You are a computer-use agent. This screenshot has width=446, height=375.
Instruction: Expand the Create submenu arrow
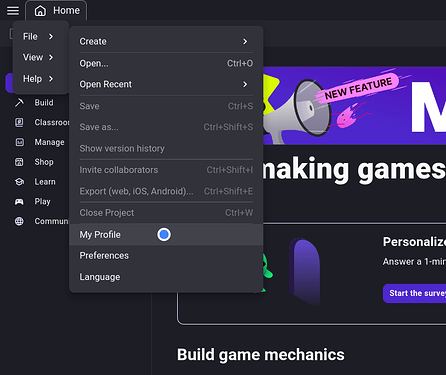245,41
